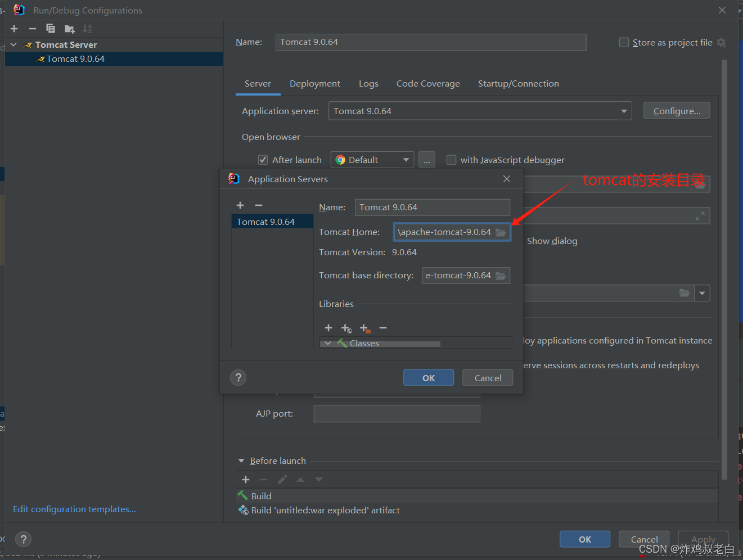743x560 pixels.
Task: Click Cancel in Application Servers dialog
Action: pos(488,378)
